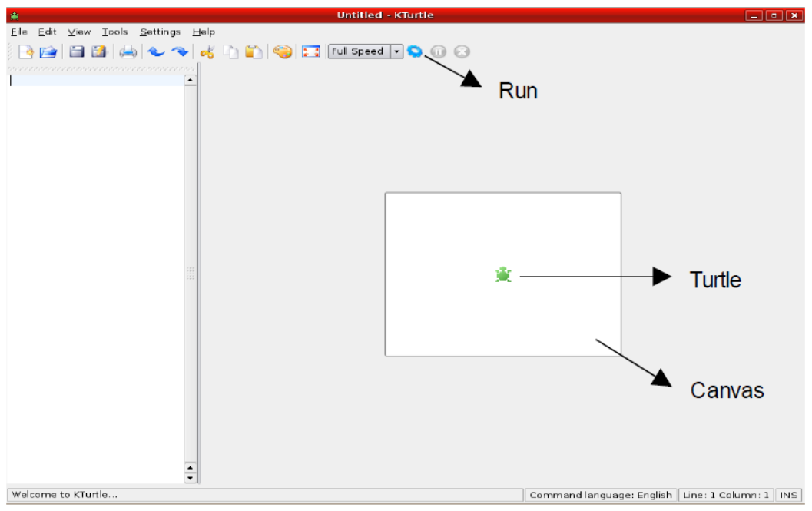Open the Settings menu
The image size is (812, 511).
[160, 32]
